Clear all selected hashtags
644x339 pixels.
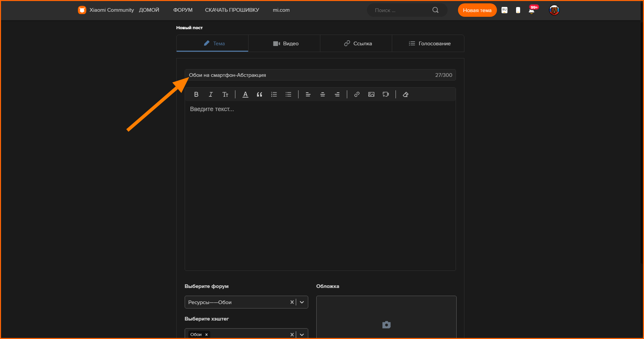coord(292,335)
